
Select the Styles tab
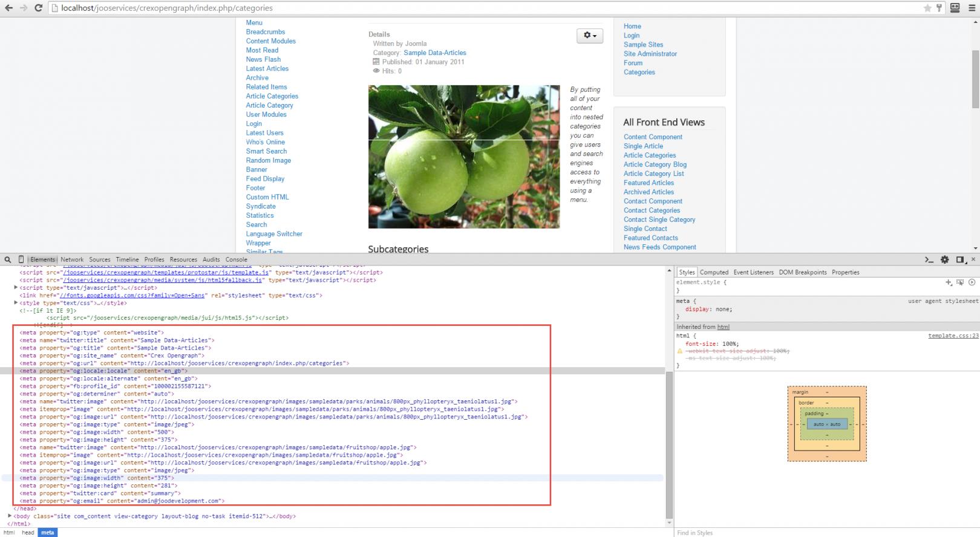[x=687, y=272]
